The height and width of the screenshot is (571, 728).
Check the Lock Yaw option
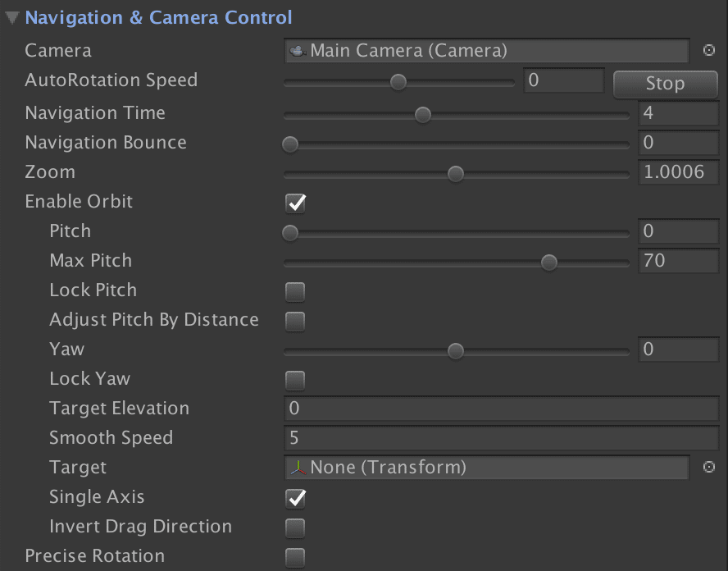click(295, 380)
